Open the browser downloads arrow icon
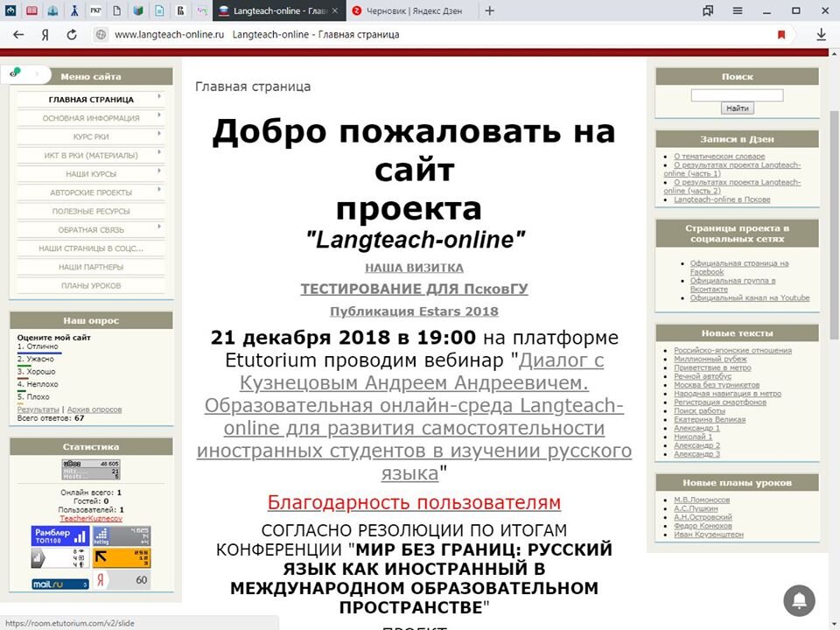840x630 pixels. pyautogui.click(x=821, y=35)
